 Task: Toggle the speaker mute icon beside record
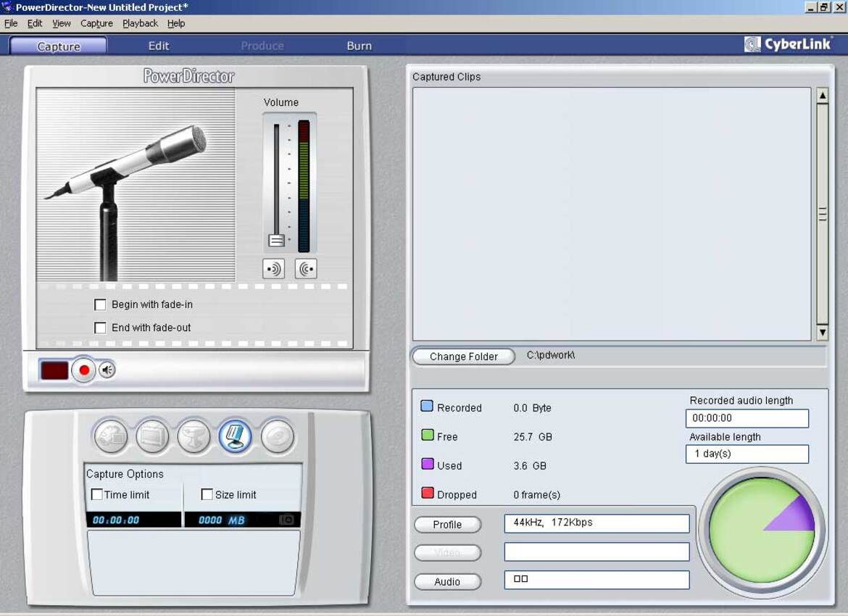[107, 370]
